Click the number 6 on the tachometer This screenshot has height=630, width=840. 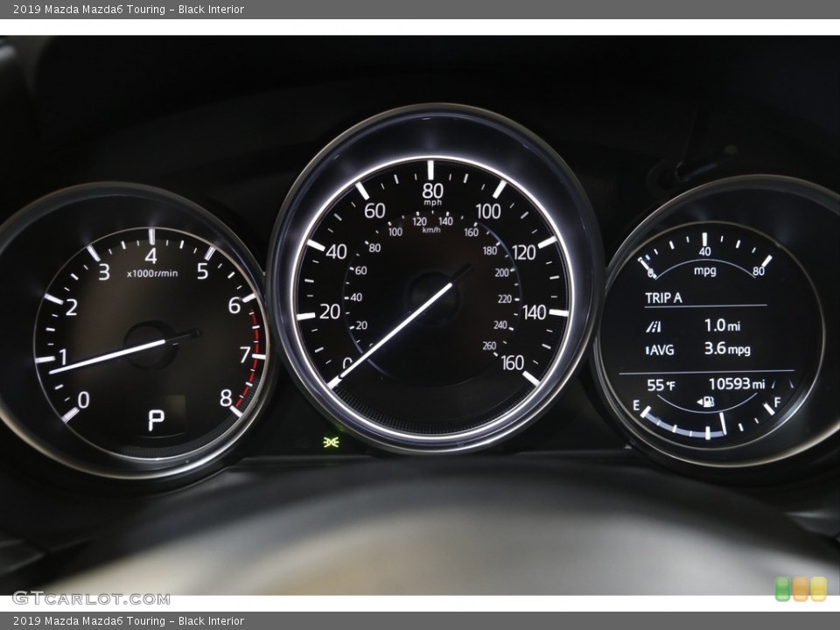(234, 305)
